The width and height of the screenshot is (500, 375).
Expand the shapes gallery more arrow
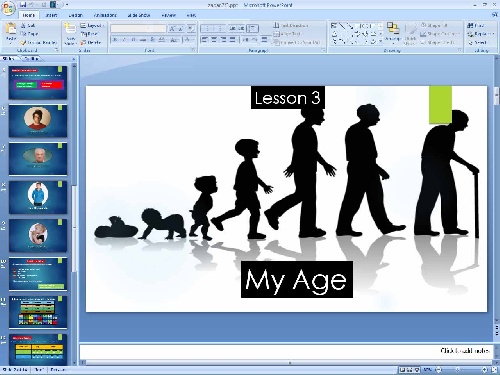[381, 42]
